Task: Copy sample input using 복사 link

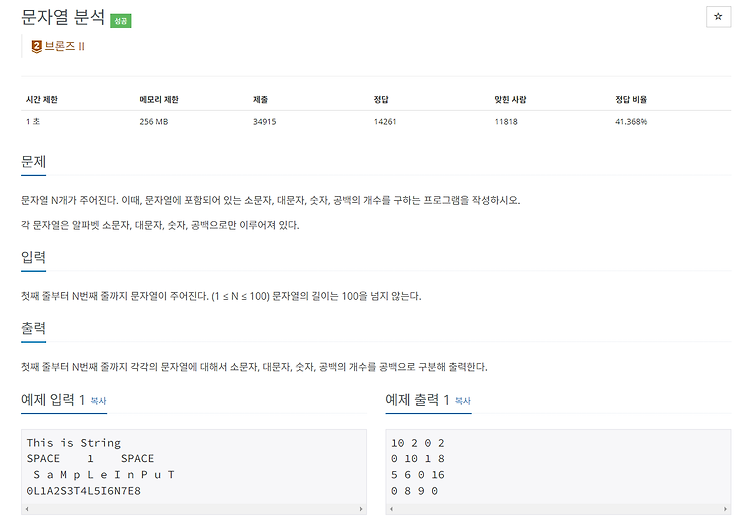Action: coord(99,401)
